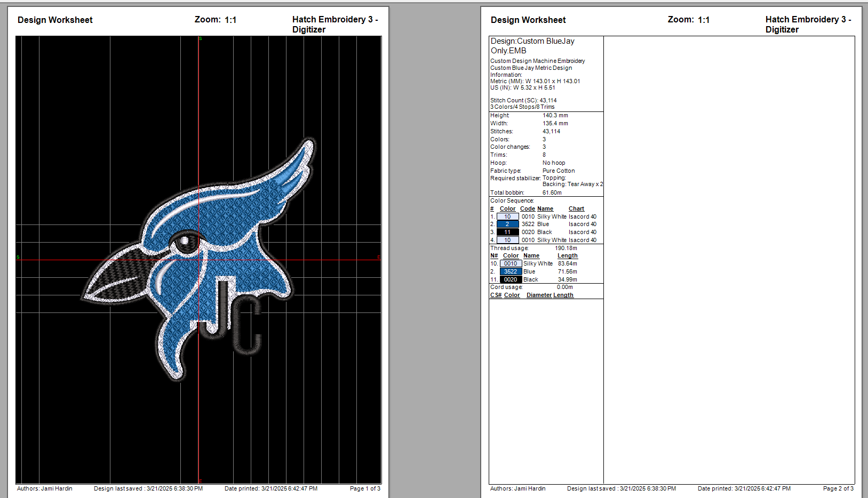
Task: Select the blue swatch numbered 2 in Color Sequence
Action: pos(507,224)
